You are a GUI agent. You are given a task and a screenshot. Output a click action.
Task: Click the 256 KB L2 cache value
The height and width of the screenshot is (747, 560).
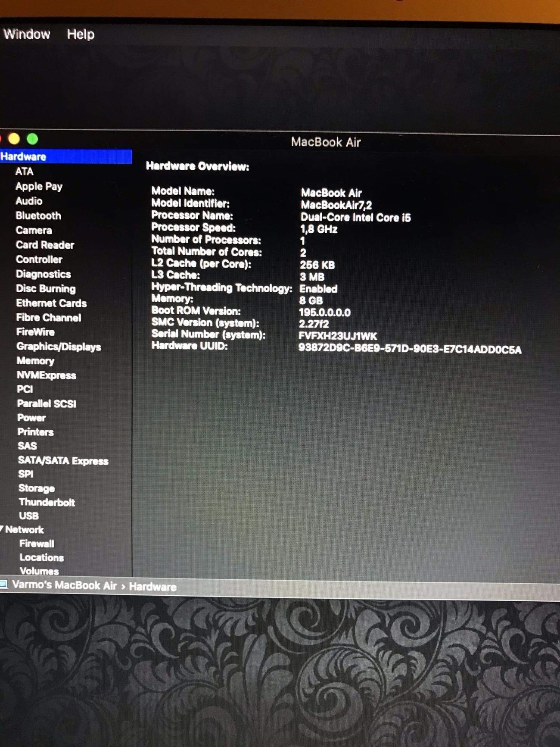coord(317,265)
